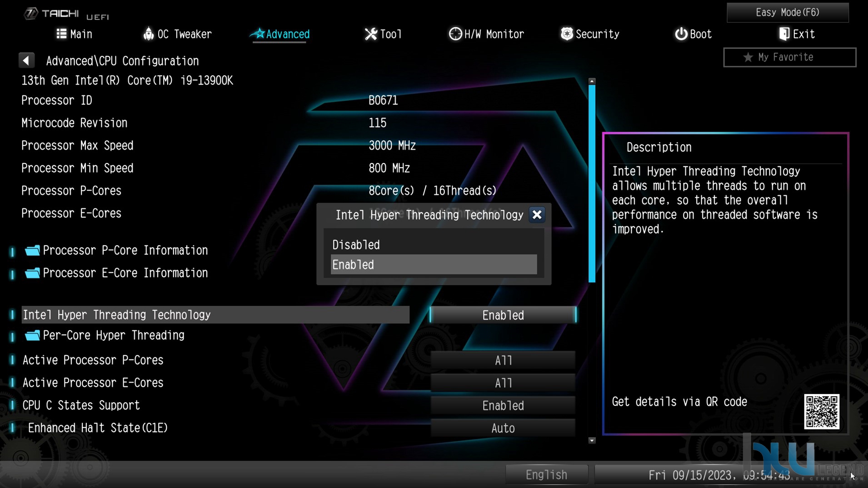The height and width of the screenshot is (488, 868).
Task: Click Get details via QR code text
Action: coord(679,402)
